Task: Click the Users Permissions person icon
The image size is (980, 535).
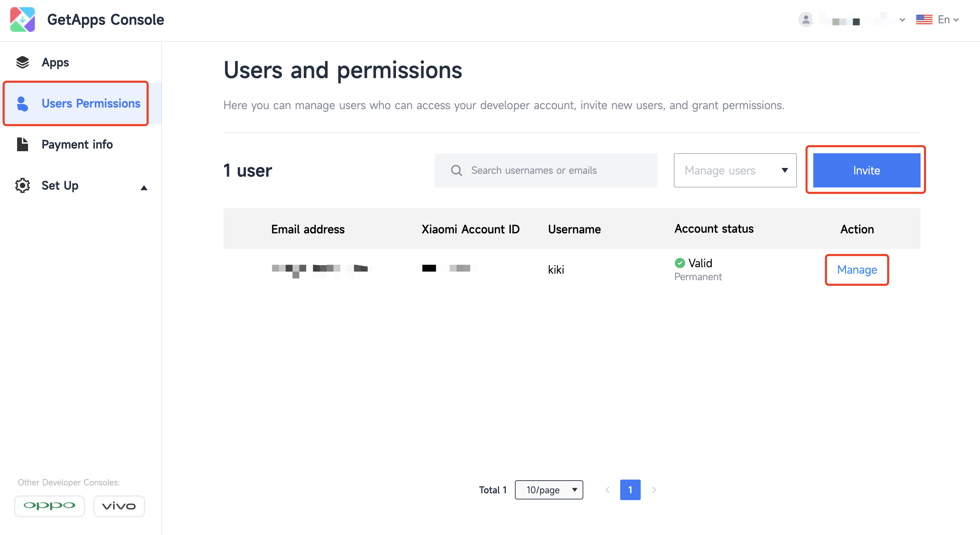Action: tap(23, 104)
